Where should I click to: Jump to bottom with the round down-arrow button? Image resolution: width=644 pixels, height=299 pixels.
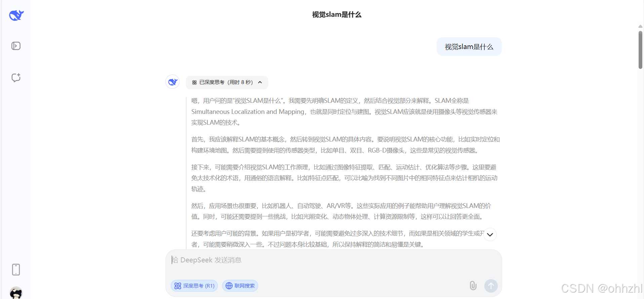click(x=490, y=234)
